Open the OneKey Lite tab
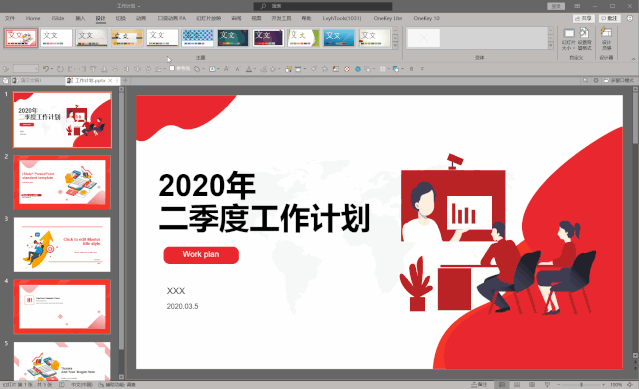 pos(388,18)
